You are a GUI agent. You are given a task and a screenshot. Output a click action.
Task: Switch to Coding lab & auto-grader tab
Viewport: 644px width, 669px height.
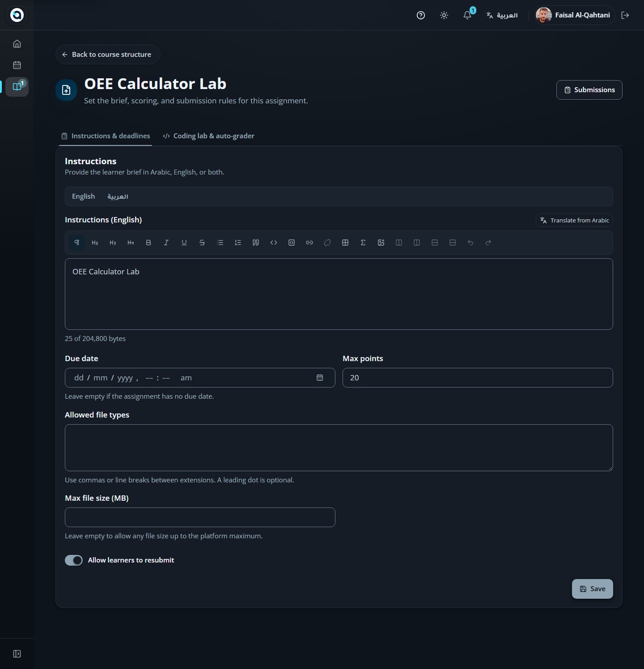click(208, 136)
